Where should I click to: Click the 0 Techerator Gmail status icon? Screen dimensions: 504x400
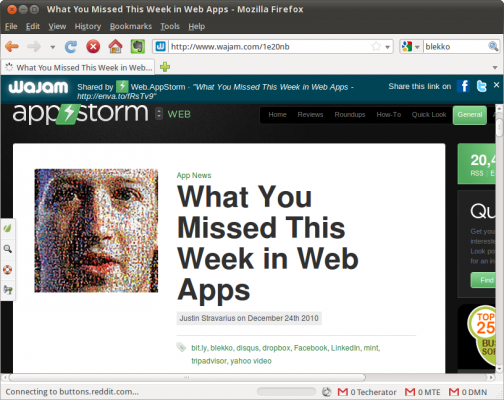coord(367,392)
